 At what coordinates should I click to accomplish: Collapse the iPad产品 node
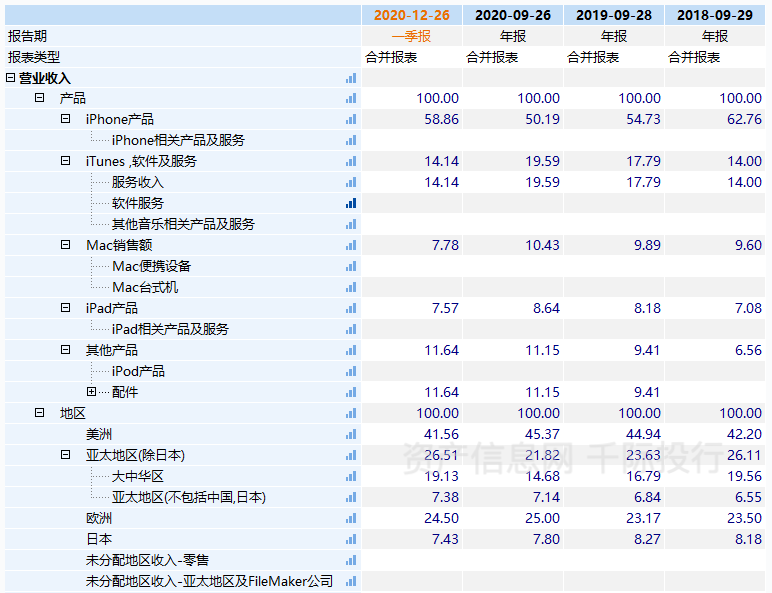[65, 307]
